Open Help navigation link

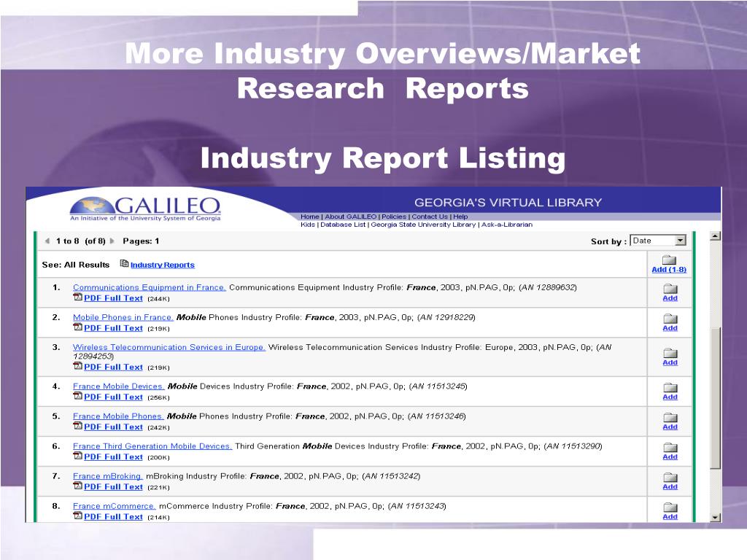pos(460,217)
